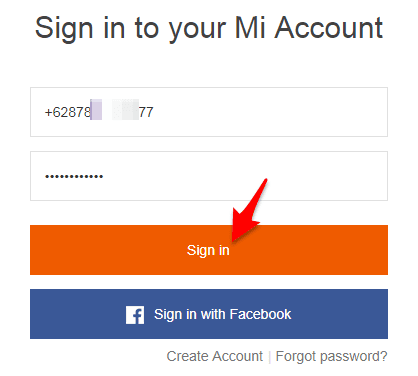This screenshot has width=418, height=376.
Task: Click the trailing 77 digits in the phone field
Action: pyautogui.click(x=146, y=112)
